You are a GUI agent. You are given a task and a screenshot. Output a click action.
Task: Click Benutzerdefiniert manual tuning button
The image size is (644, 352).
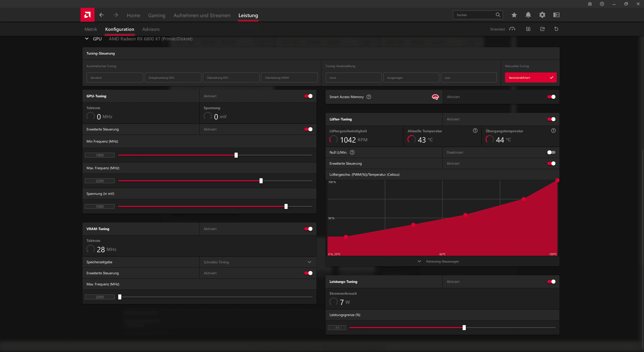(531, 77)
